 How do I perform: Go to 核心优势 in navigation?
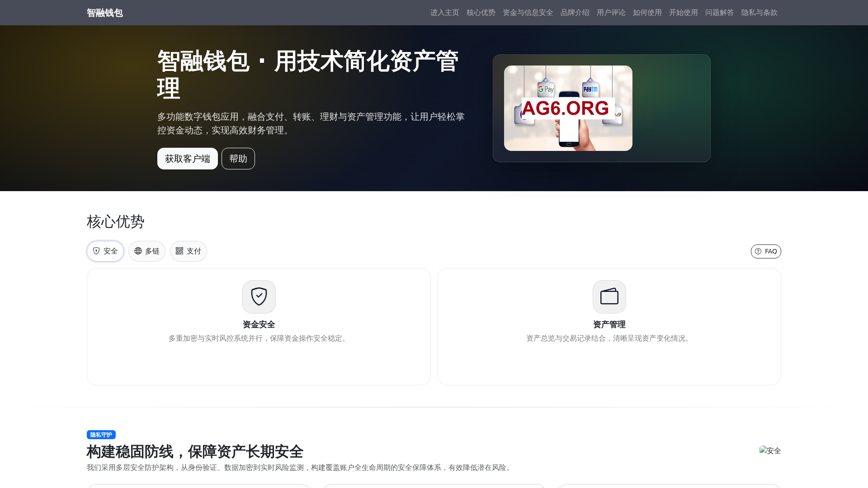(481, 13)
